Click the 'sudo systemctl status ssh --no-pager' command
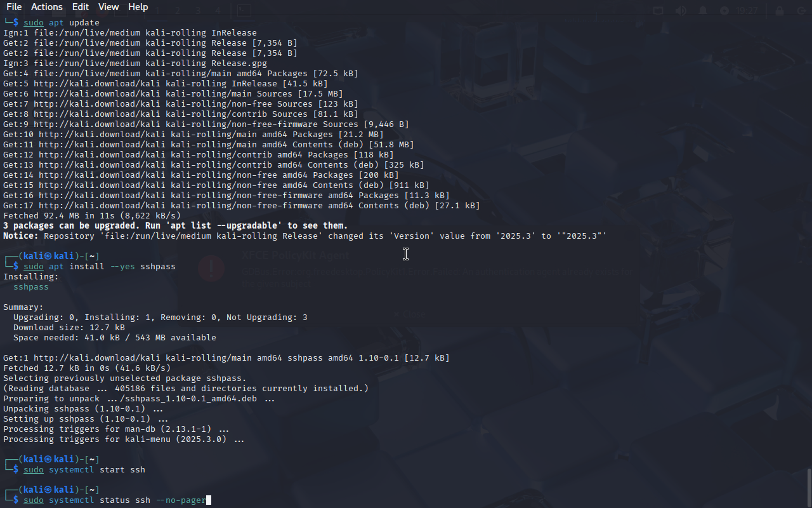Viewport: 812px width, 508px height. pyautogui.click(x=115, y=500)
